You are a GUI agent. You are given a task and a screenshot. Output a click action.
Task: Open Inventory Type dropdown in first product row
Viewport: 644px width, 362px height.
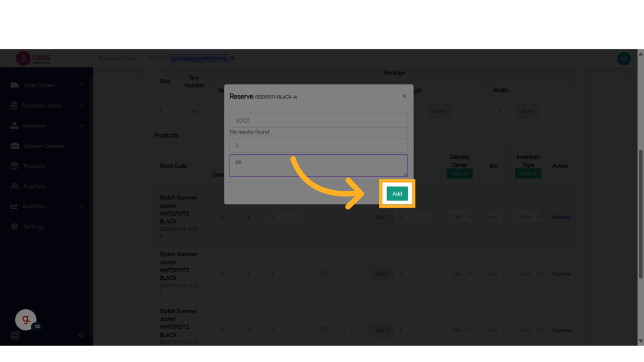(528, 217)
